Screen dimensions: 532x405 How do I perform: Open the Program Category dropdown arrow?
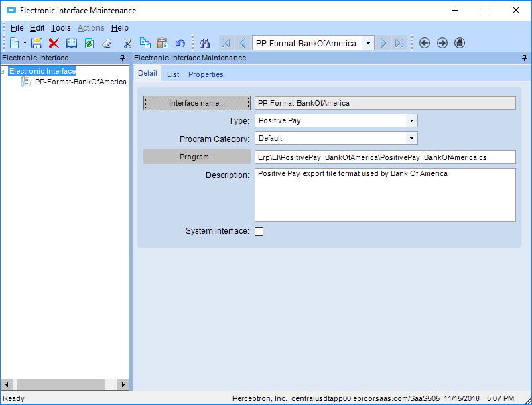click(411, 138)
